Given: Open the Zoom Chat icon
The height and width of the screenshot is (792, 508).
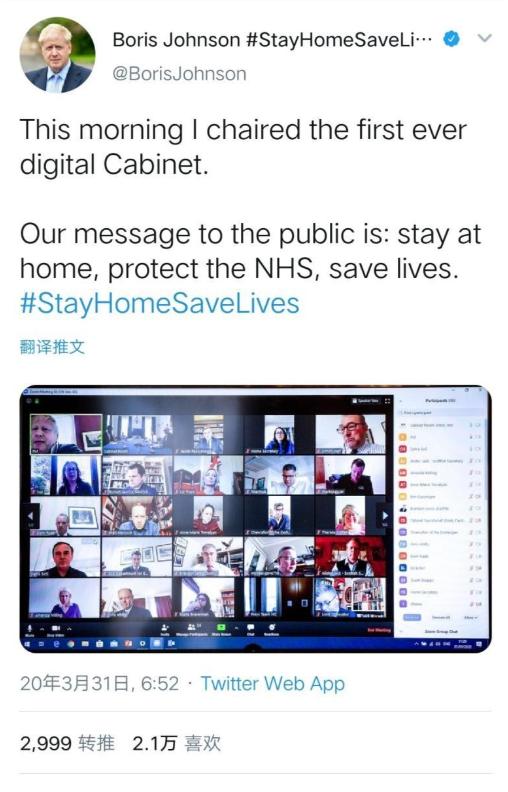Looking at the screenshot, I should [x=250, y=628].
